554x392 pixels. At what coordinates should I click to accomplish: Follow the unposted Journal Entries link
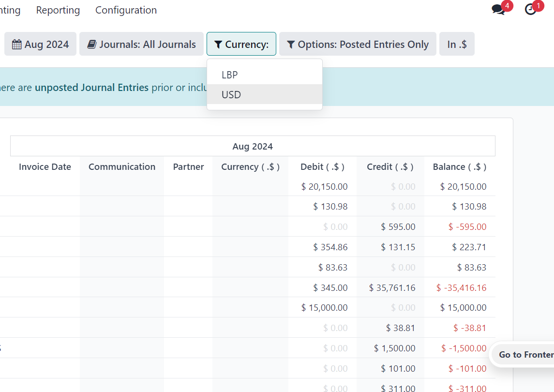point(91,87)
